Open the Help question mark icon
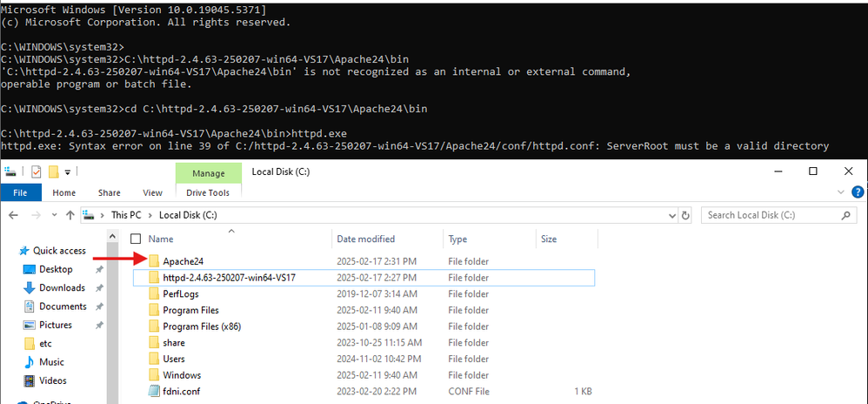This screenshot has height=404, width=868. tap(858, 192)
